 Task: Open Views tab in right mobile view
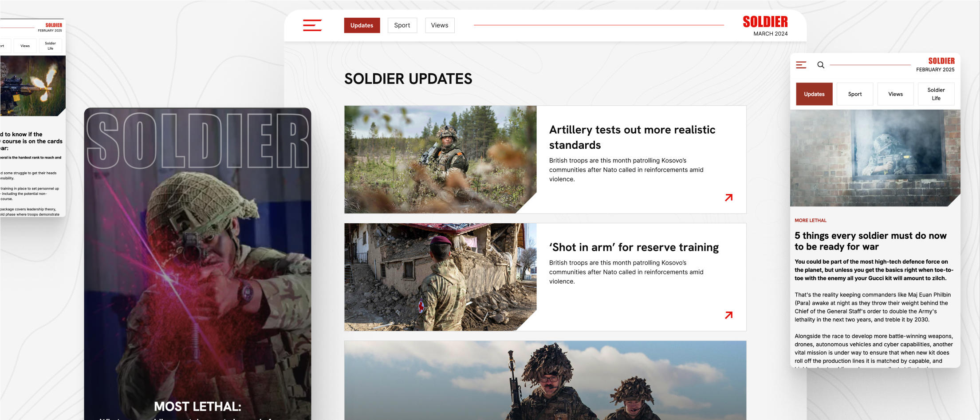click(x=895, y=94)
